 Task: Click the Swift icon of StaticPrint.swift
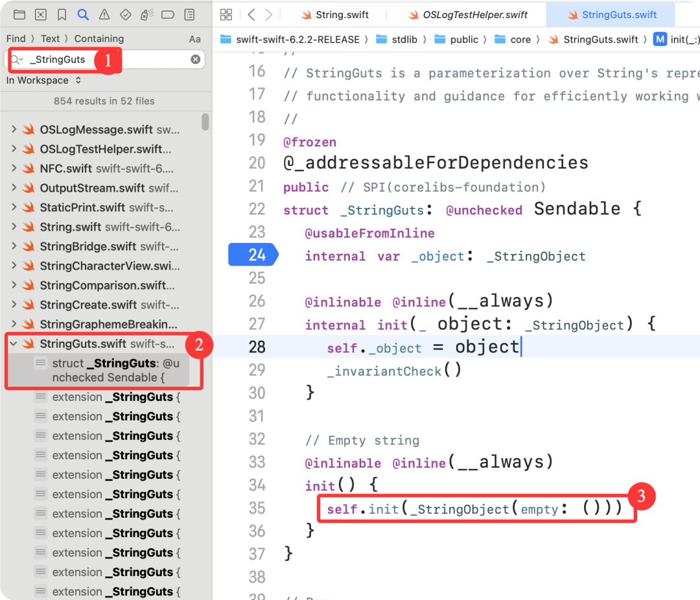pyautogui.click(x=29, y=207)
